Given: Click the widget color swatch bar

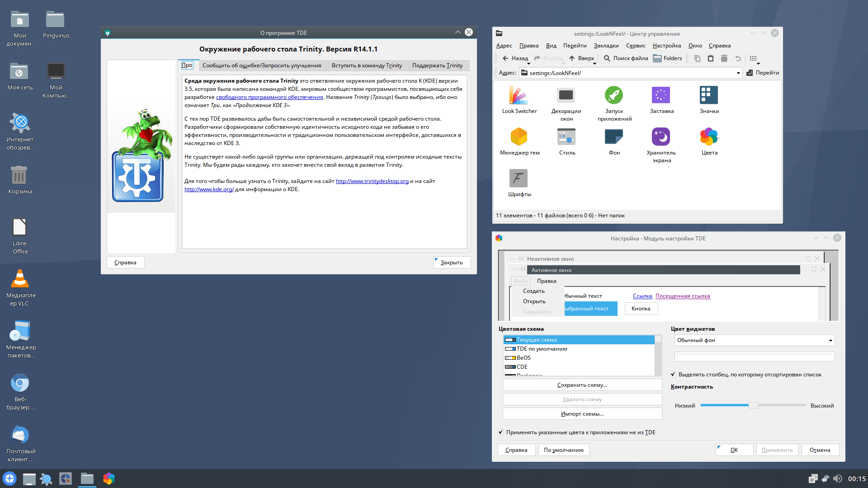Looking at the screenshot, I should (x=754, y=357).
